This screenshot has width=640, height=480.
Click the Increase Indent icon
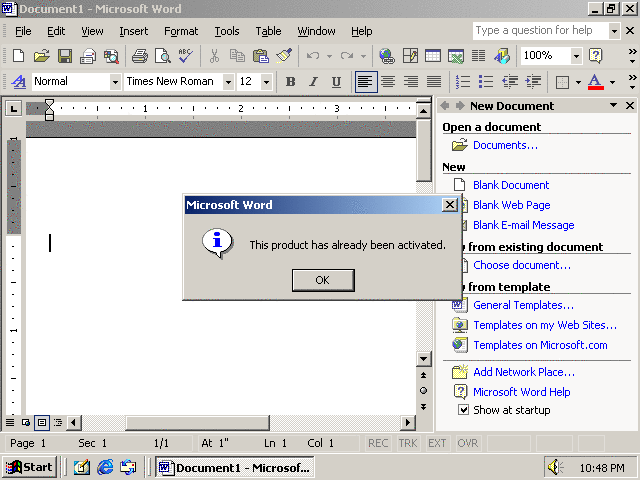pyautogui.click(x=533, y=82)
